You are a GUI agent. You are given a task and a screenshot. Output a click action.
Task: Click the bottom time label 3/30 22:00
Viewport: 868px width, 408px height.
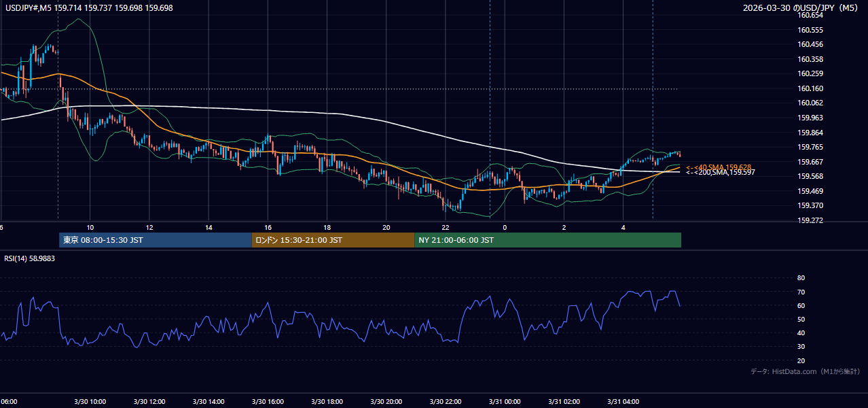click(x=445, y=401)
